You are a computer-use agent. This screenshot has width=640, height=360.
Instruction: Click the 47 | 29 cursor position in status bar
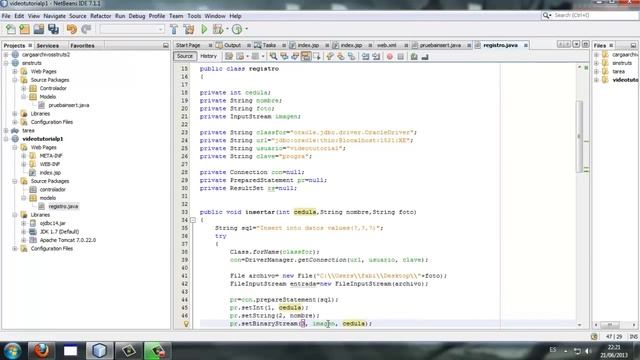pos(614,337)
